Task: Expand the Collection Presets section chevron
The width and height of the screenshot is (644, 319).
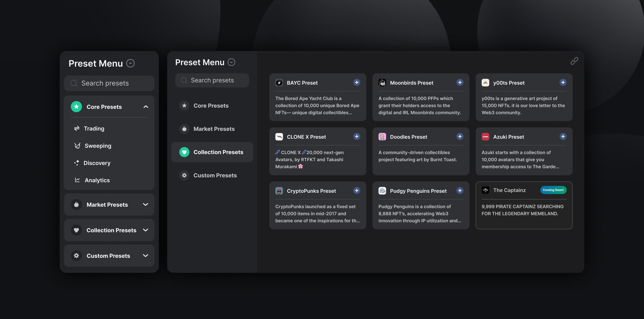Action: (x=146, y=230)
